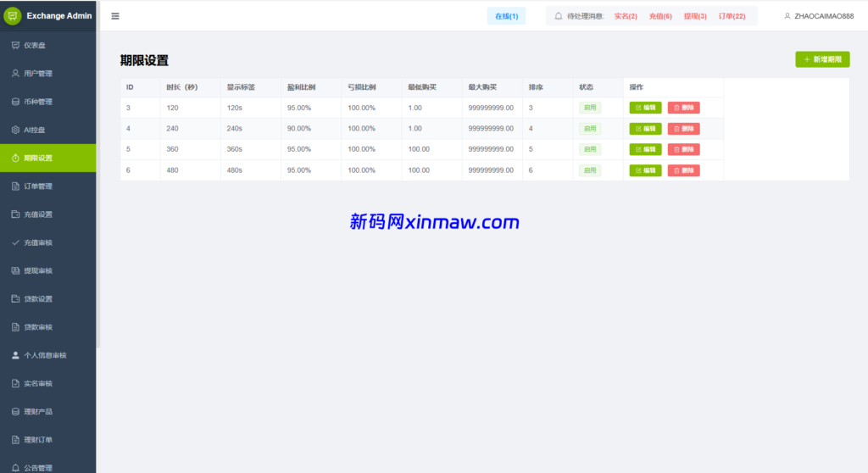Click the 用户管理 sidebar icon

15,73
